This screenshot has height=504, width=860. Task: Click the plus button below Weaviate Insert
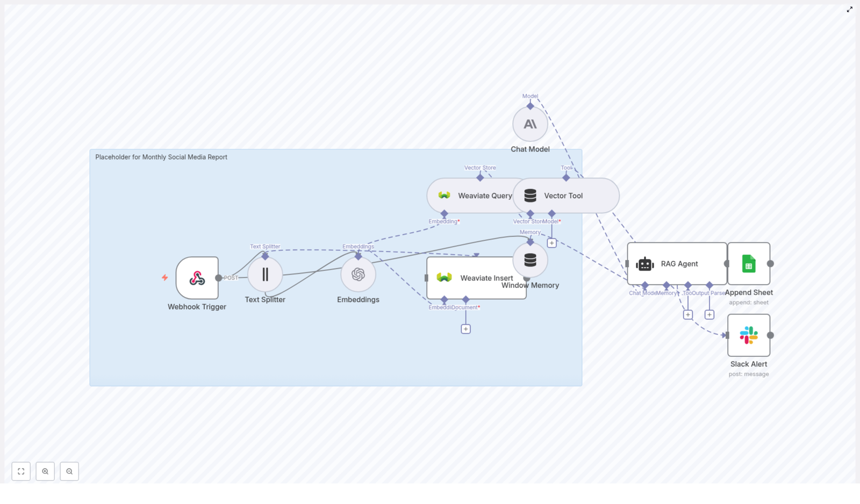pos(465,328)
